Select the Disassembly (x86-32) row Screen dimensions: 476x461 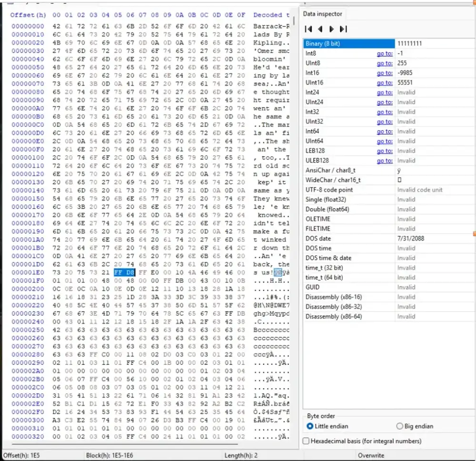point(388,307)
